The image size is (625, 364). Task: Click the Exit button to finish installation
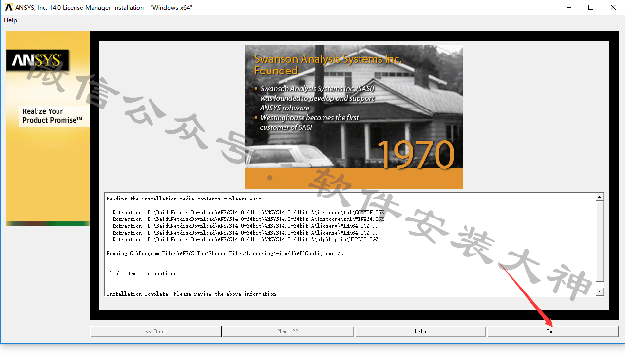tap(552, 331)
